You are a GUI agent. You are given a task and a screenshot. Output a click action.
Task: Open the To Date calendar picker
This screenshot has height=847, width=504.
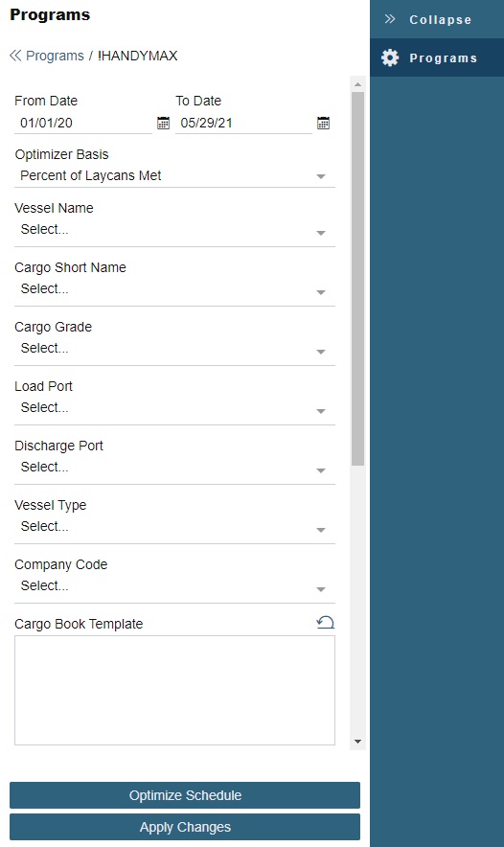(x=323, y=123)
